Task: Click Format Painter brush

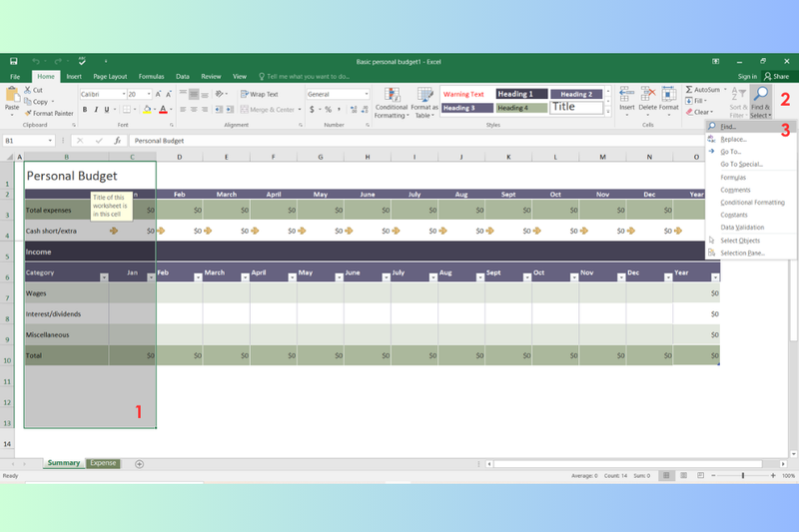Action: coord(49,113)
